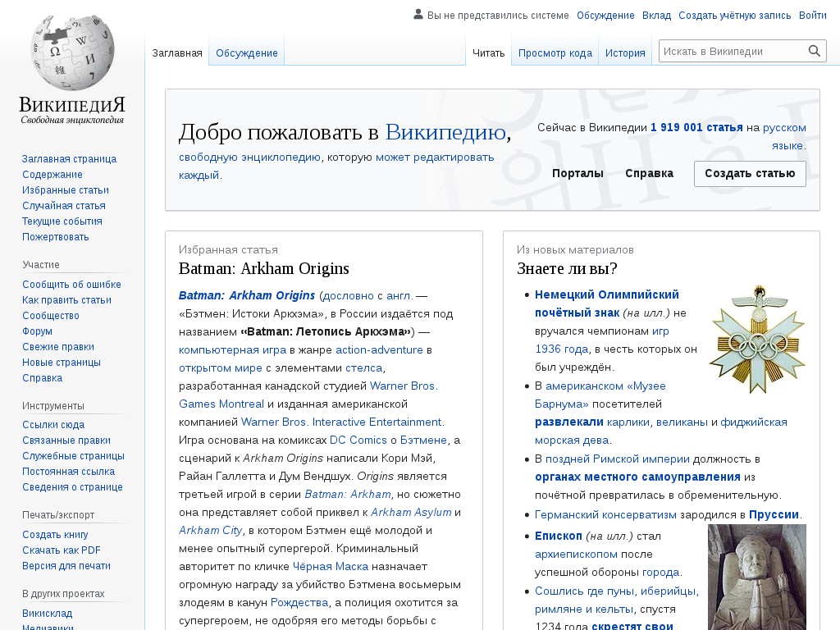840x630 pixels.
Task: Open the «Обсуждение» page tab
Action: pos(246,53)
